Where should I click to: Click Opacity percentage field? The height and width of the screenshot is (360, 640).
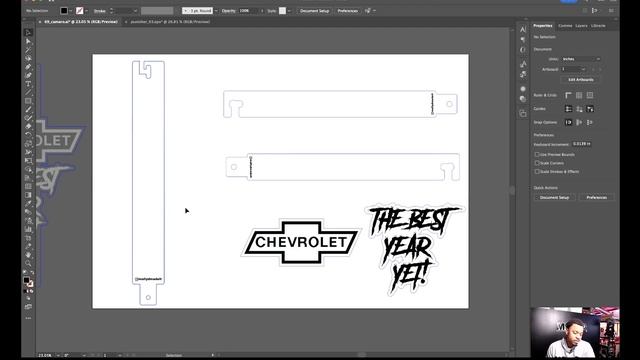[248, 11]
